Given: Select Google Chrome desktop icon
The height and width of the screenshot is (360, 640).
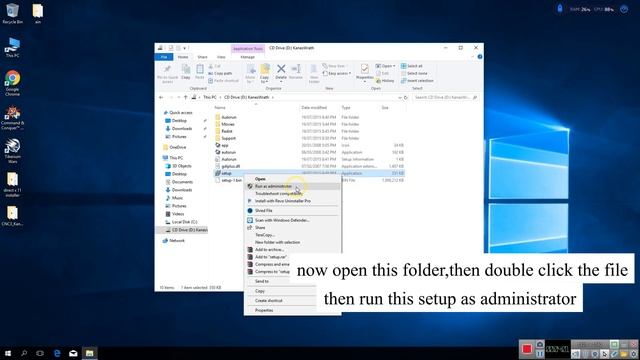Looking at the screenshot, I should coord(12,84).
